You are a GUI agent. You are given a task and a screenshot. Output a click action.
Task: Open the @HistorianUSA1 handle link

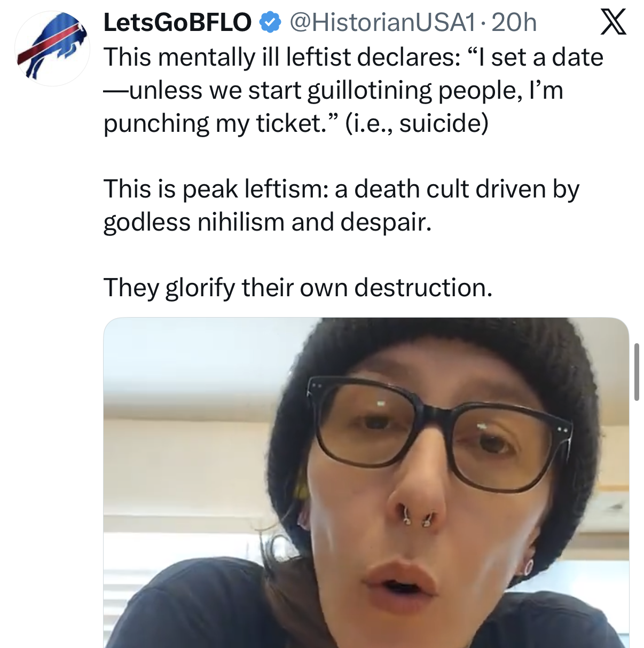pyautogui.click(x=382, y=22)
